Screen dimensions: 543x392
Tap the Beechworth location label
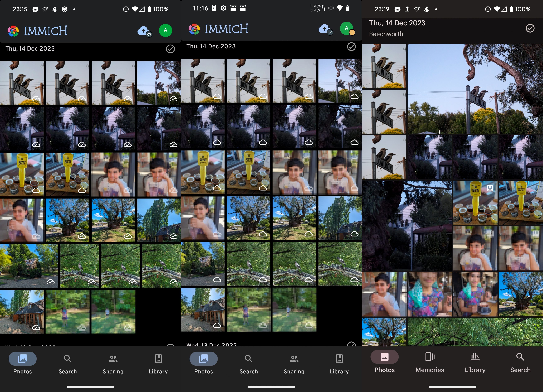386,34
